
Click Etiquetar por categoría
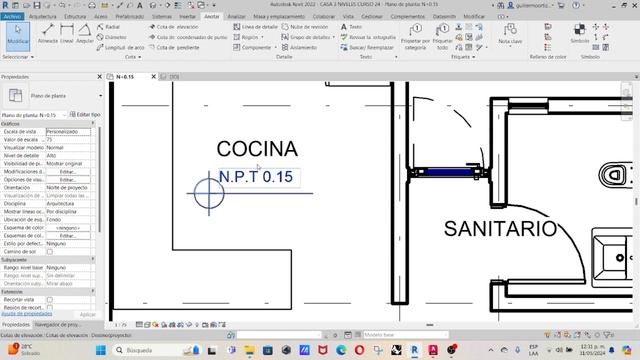[416, 37]
